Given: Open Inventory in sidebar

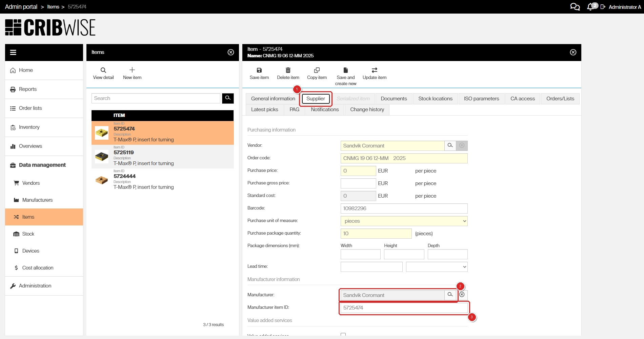Looking at the screenshot, I should click(x=44, y=127).
